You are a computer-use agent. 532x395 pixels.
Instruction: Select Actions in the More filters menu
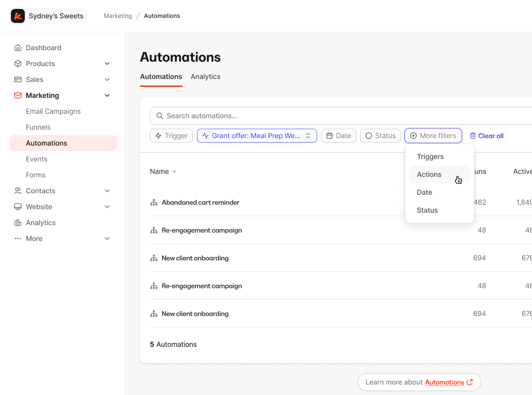pyautogui.click(x=429, y=174)
